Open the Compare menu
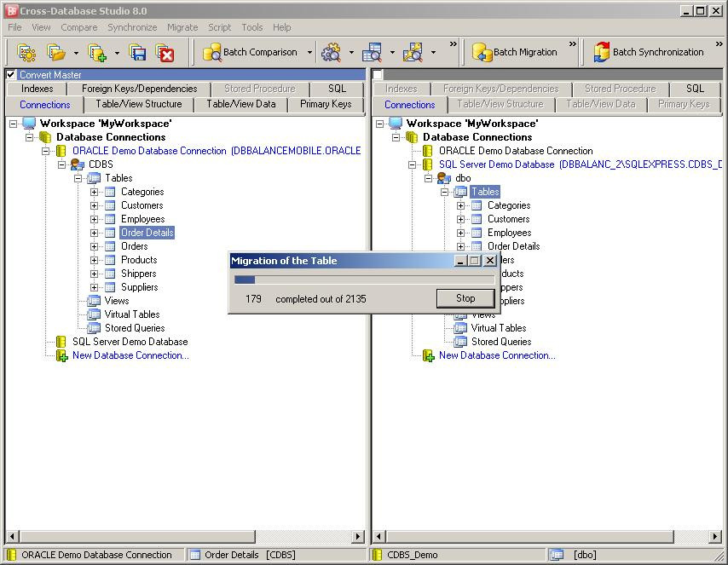 79,27
